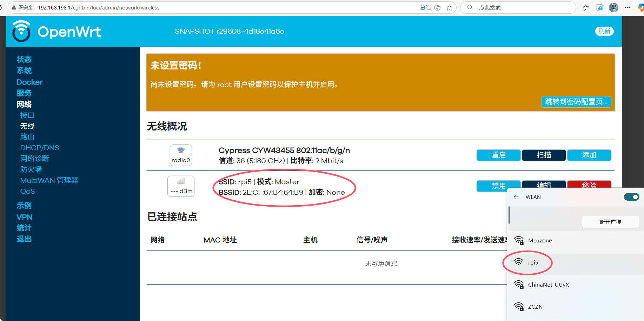The width and height of the screenshot is (644, 321).
Task: Open the browser favorites list icon
Action: pos(585,8)
